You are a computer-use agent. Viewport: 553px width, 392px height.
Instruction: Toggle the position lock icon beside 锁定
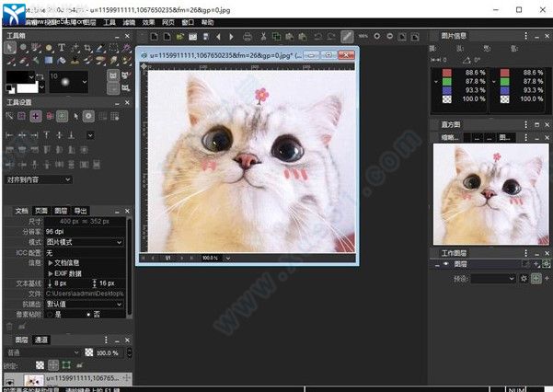(53, 364)
